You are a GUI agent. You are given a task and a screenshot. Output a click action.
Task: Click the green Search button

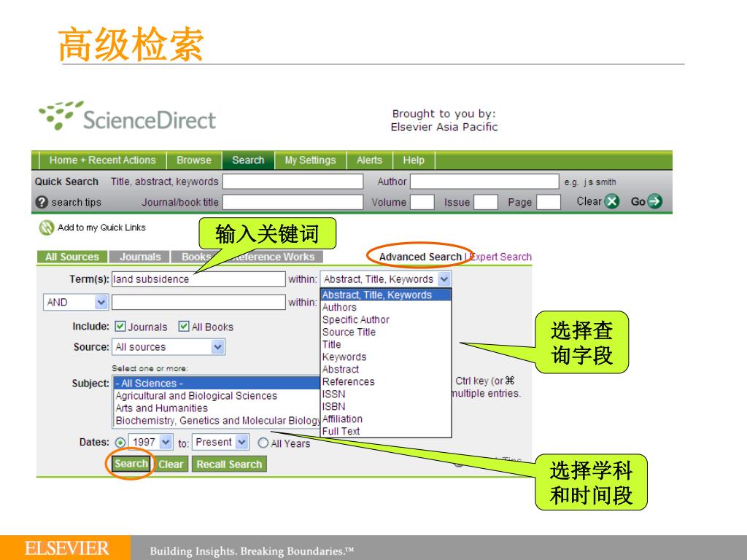[x=131, y=464]
